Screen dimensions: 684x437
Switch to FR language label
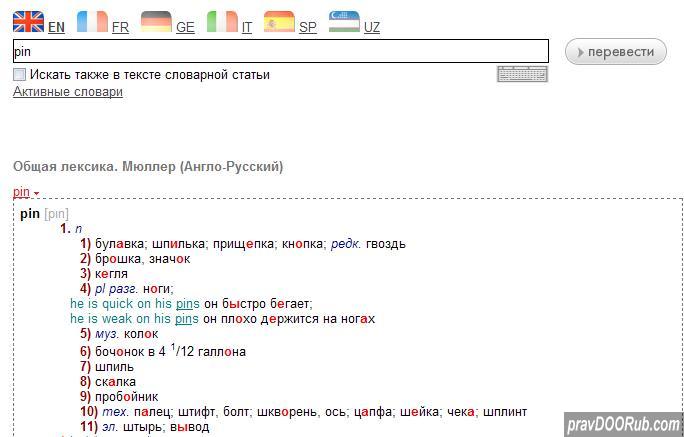coord(120,28)
